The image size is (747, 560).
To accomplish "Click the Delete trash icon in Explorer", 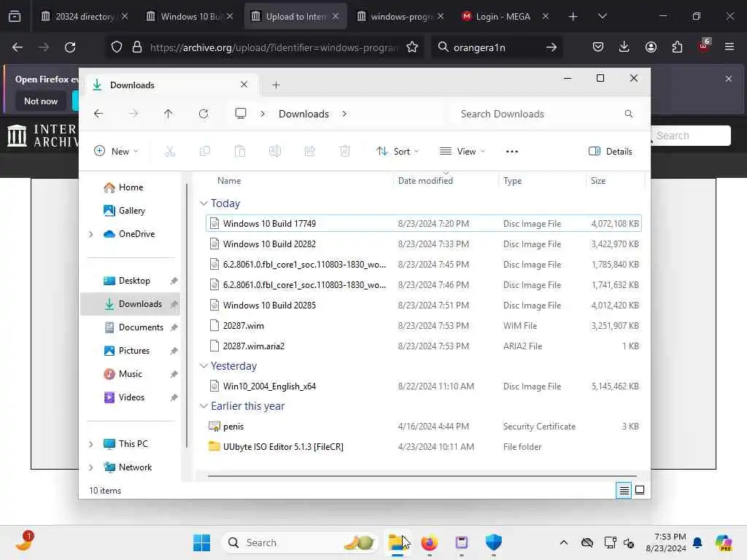I will (345, 152).
